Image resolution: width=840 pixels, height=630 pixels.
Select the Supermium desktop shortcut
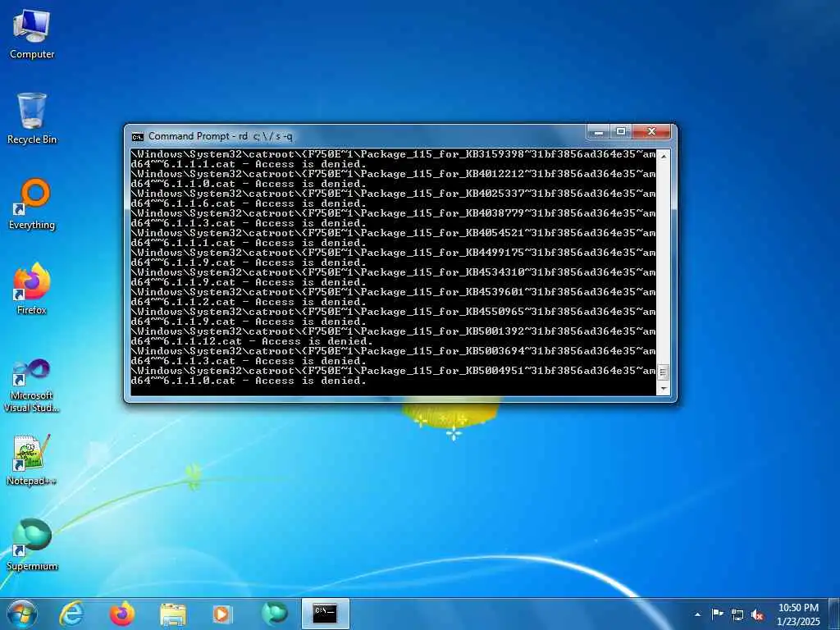(x=32, y=546)
